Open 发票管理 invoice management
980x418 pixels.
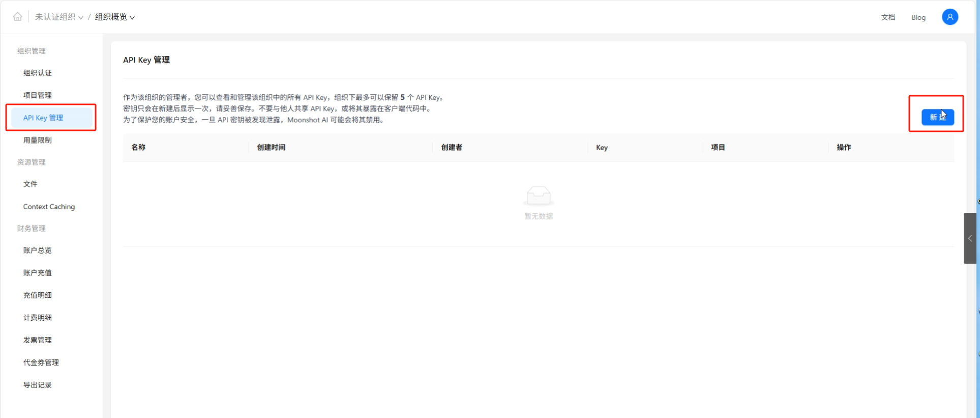coord(38,340)
